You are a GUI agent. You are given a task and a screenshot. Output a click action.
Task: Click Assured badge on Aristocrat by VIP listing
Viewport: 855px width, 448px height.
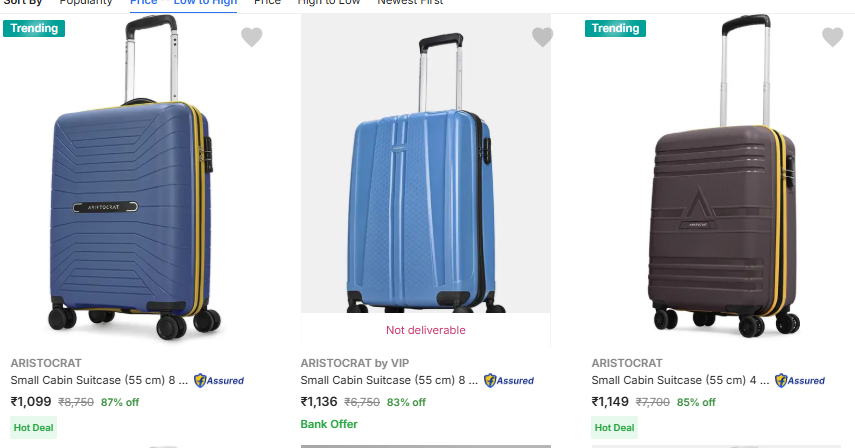click(509, 380)
